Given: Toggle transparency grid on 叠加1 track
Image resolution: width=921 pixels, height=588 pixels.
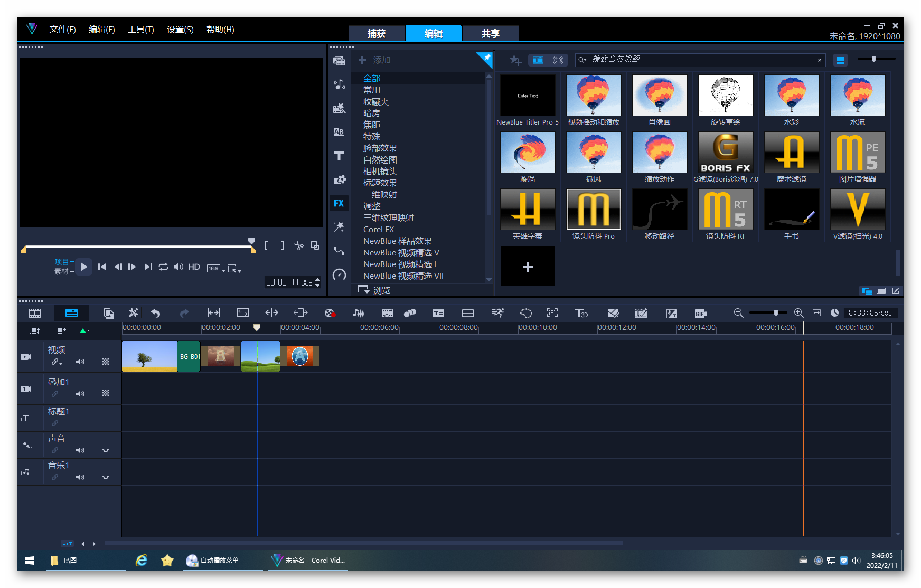Looking at the screenshot, I should [106, 393].
